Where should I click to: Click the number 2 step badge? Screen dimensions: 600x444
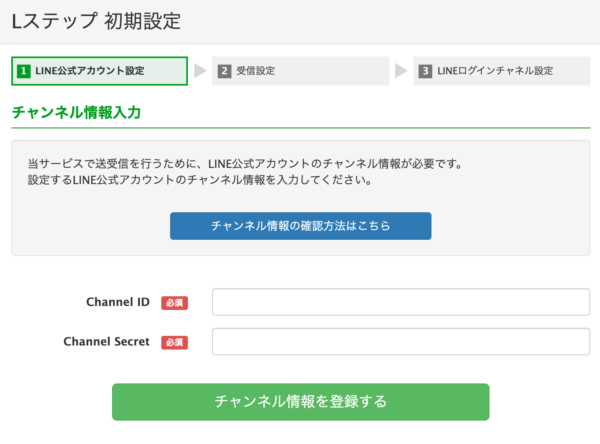(225, 72)
